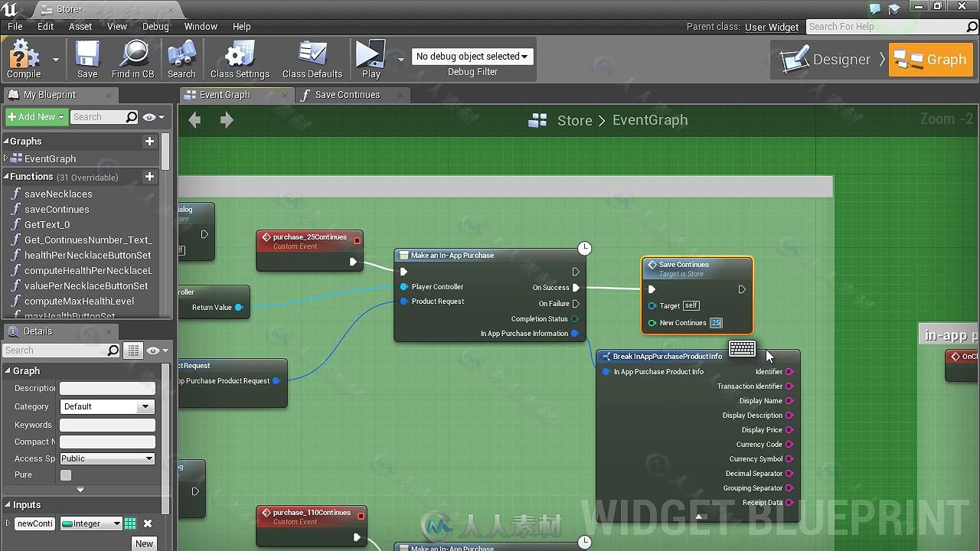
Task: Collapse the Inputs section
Action: (8, 504)
